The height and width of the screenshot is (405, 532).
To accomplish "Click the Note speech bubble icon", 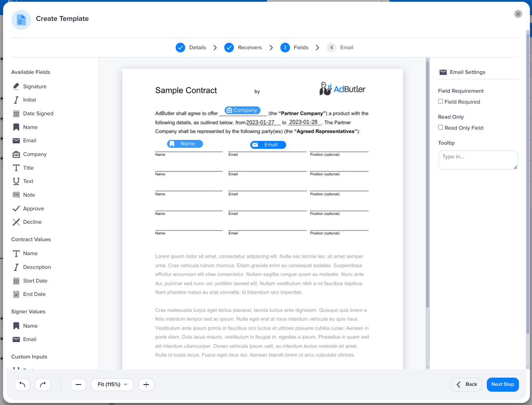I will [16, 195].
